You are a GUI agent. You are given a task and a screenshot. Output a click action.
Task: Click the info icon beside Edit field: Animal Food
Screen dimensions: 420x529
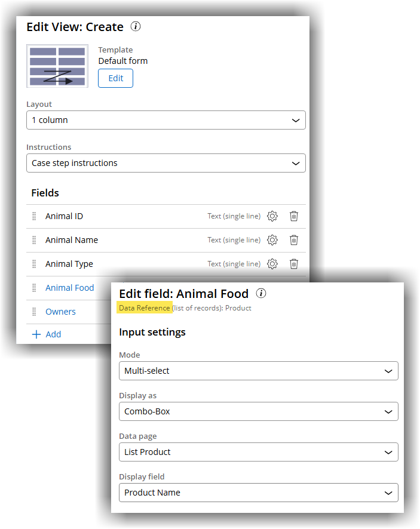coord(261,293)
